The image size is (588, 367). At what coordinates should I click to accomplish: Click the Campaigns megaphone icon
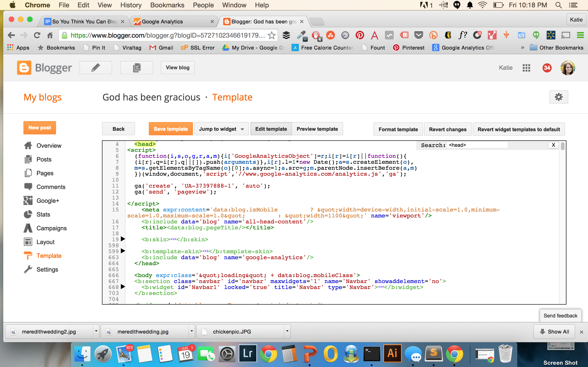pyautogui.click(x=28, y=228)
